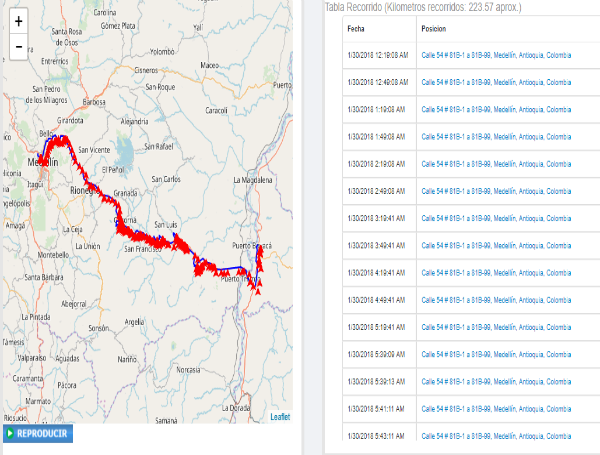Click the Fecha column header
600x455 pixels.
pos(356,28)
